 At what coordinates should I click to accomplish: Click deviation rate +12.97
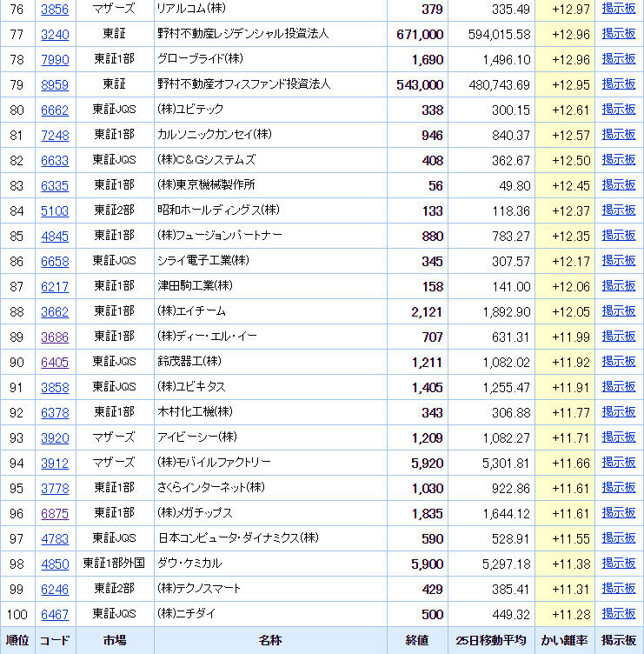click(x=571, y=10)
